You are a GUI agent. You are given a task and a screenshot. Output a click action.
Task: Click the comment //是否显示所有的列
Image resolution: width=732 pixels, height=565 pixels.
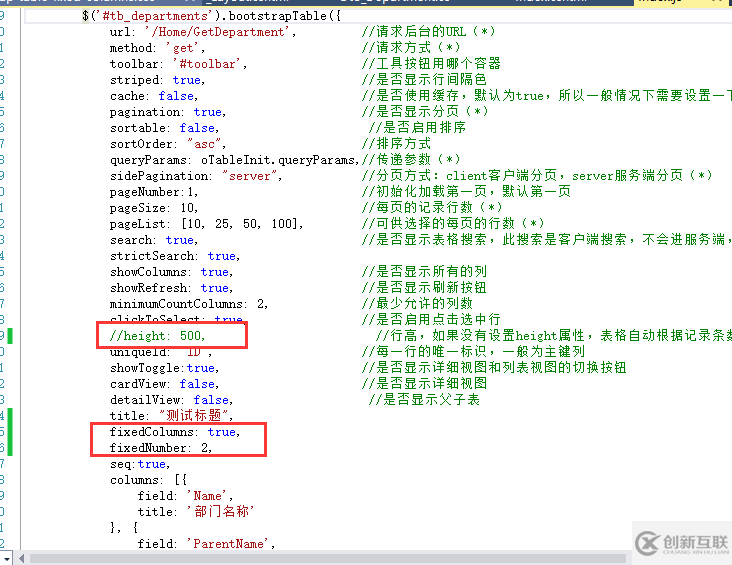tap(424, 272)
